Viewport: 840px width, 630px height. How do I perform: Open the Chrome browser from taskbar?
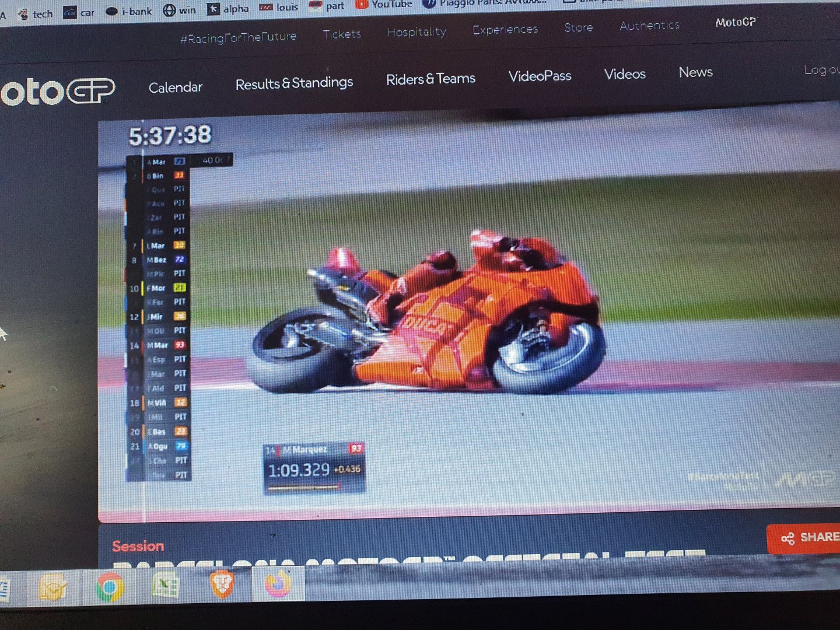(110, 587)
